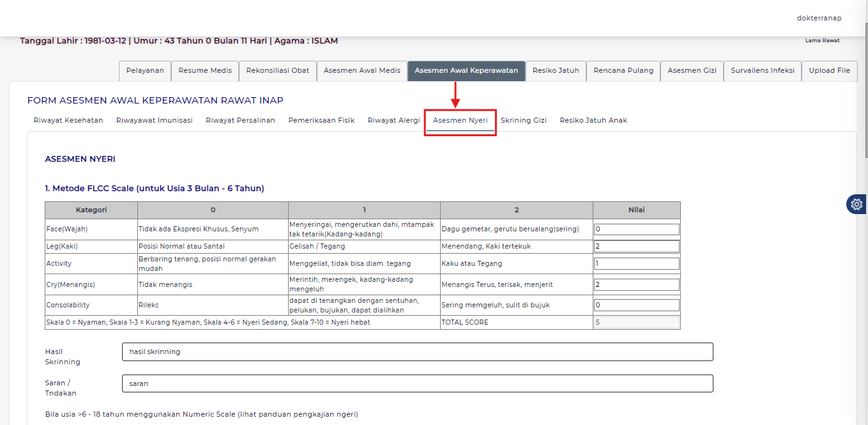Image resolution: width=868 pixels, height=425 pixels.
Task: Open the Resiko Jatuh tab
Action: (556, 71)
